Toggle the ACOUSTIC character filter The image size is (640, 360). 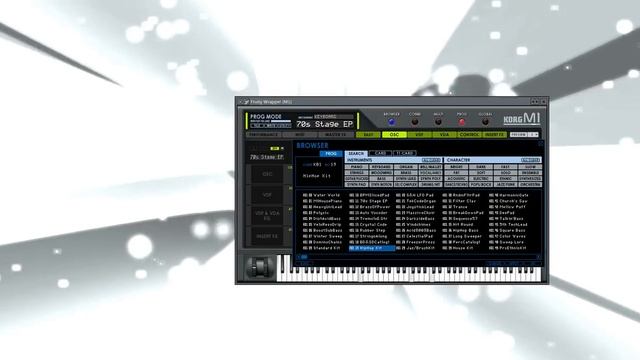tap(456, 179)
